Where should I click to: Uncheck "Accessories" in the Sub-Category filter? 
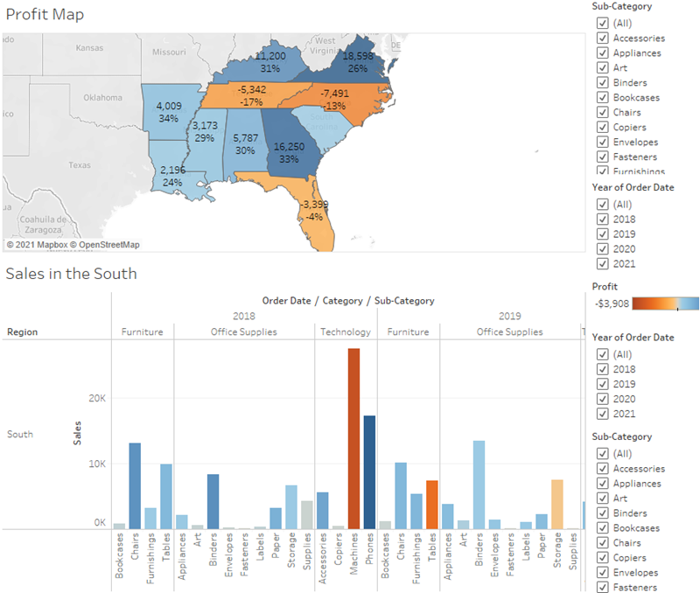[603, 38]
